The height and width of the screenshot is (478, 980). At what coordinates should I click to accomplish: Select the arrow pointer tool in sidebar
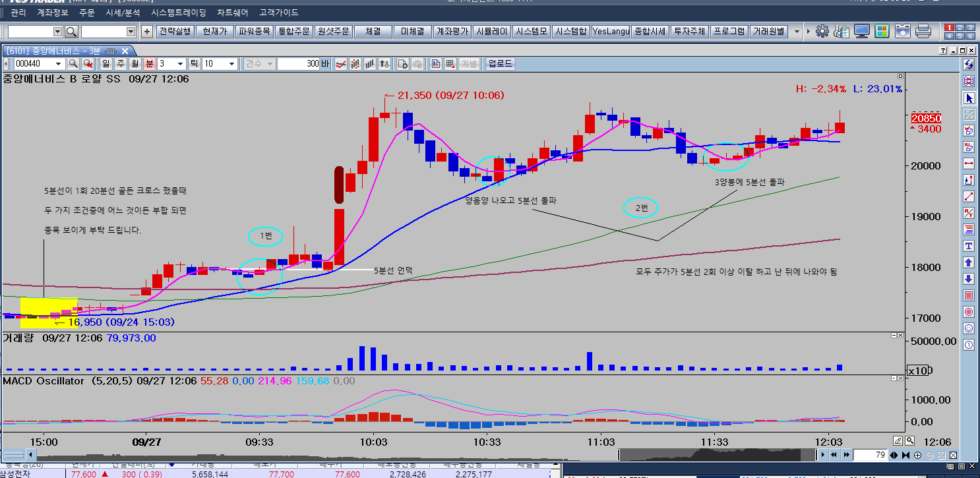[969, 98]
